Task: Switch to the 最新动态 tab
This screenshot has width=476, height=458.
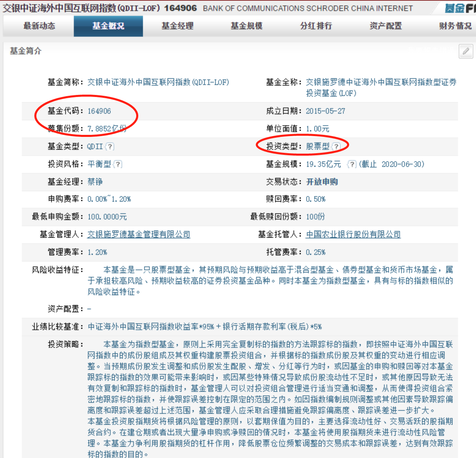Action: pos(39,26)
